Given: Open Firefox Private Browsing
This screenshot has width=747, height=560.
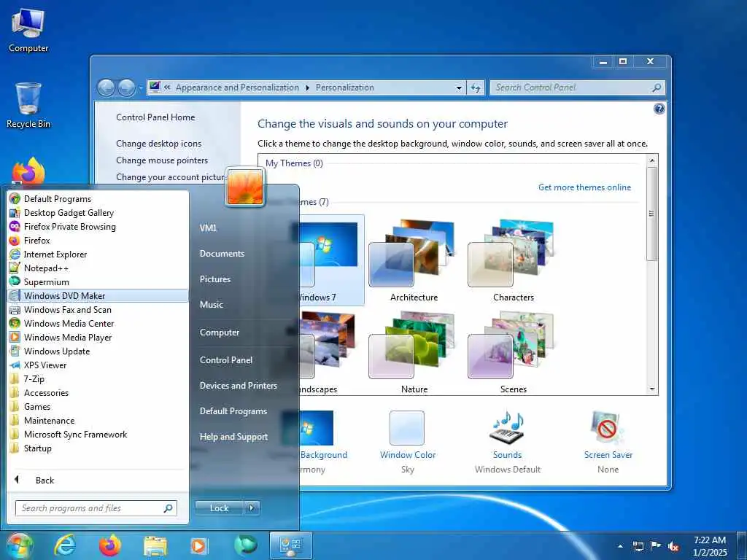Looking at the screenshot, I should [x=98, y=226].
